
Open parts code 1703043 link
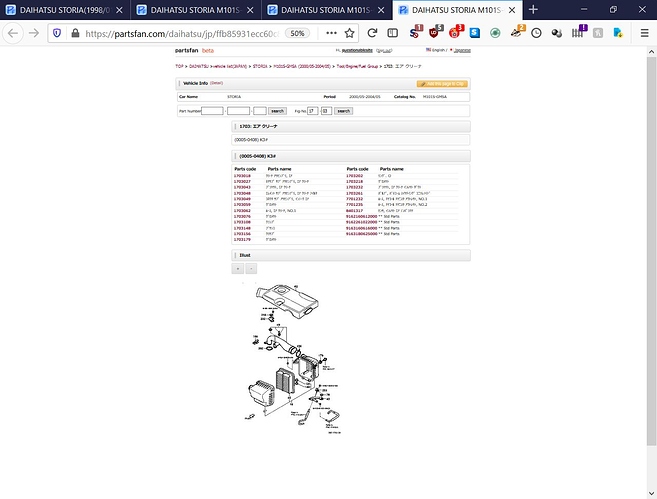click(242, 187)
